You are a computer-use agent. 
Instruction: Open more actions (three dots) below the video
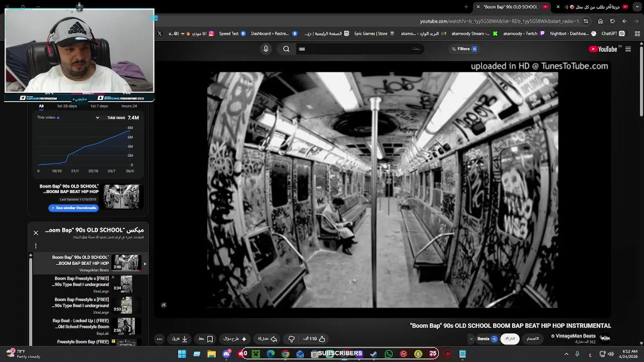[159, 339]
